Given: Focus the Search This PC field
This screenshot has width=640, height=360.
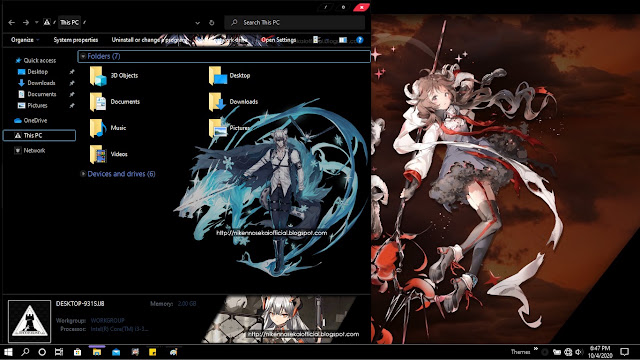Looking at the screenshot, I should (295, 23).
